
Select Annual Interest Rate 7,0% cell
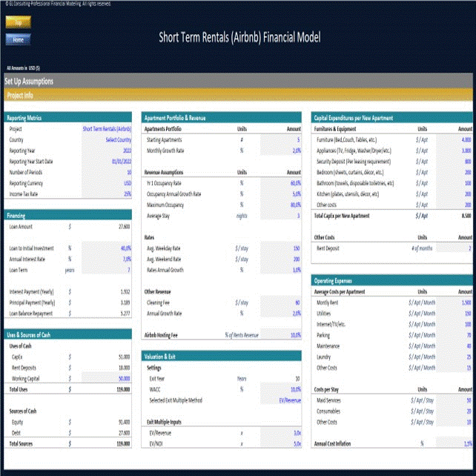[x=107, y=260]
